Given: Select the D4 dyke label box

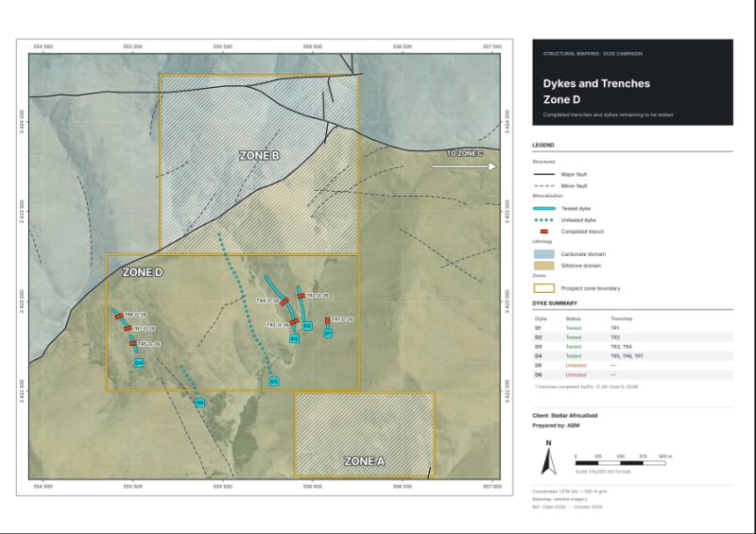Looking at the screenshot, I should pos(139,363).
